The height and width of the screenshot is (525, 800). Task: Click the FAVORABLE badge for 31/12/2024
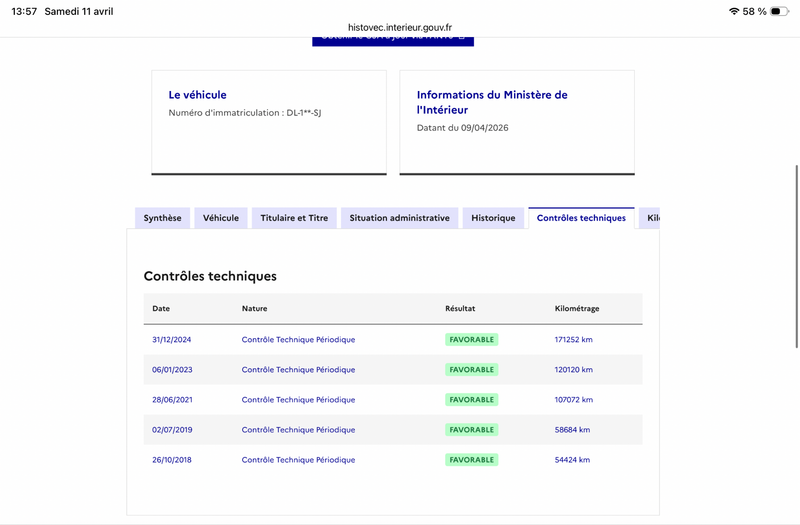click(x=471, y=339)
